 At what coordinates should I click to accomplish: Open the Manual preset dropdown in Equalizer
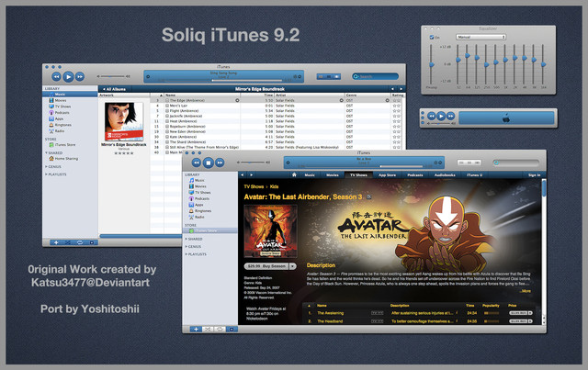click(481, 37)
